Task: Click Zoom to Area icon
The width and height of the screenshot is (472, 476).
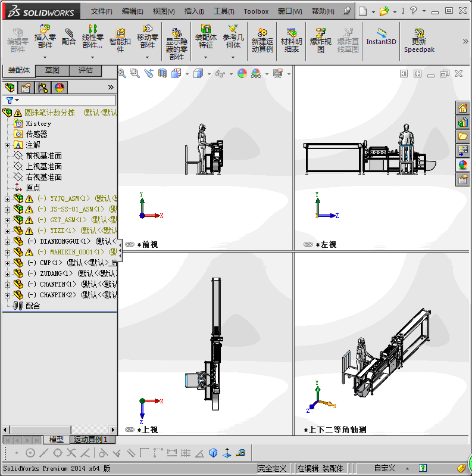Action: tap(135, 73)
